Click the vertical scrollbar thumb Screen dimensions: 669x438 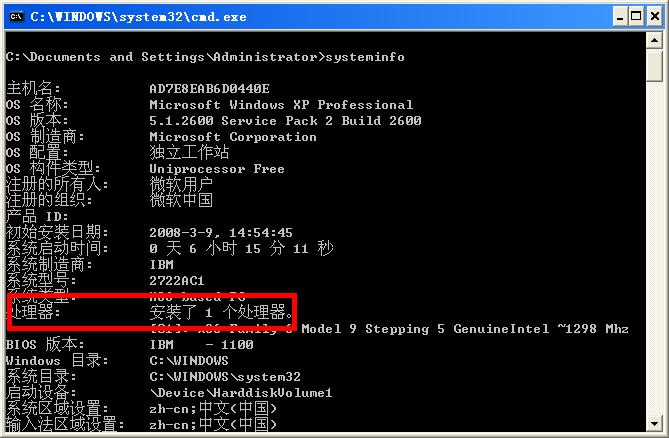pyautogui.click(x=655, y=65)
